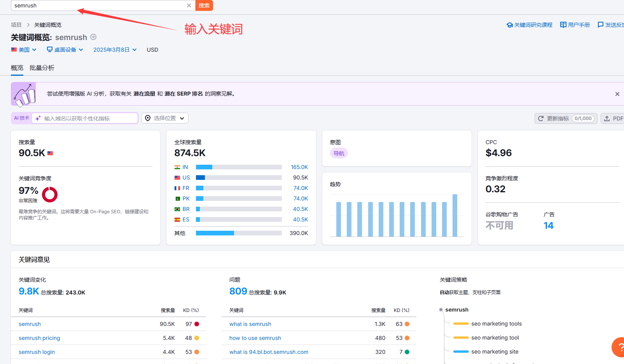The height and width of the screenshot is (364, 624).
Task: Open the 2025年3月8日 date picker
Action: pos(115,50)
